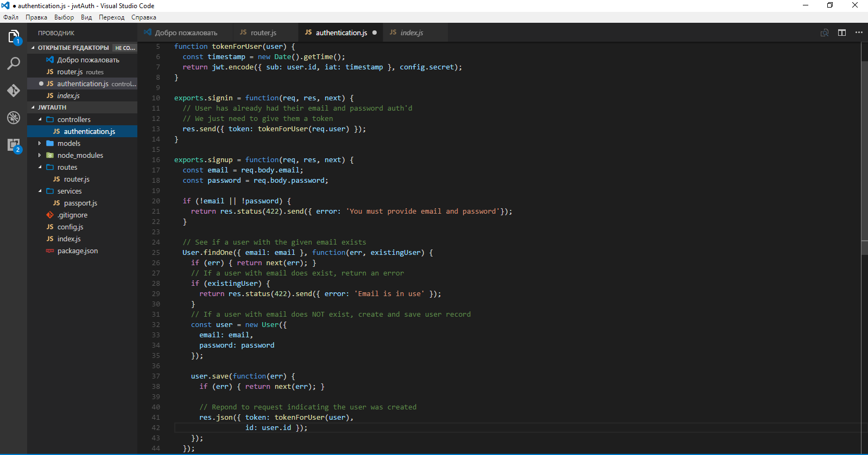
Task: Open the Файл menu
Action: (11, 17)
